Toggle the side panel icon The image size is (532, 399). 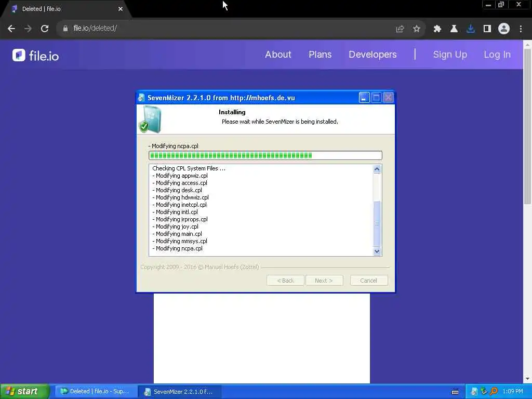(x=487, y=29)
